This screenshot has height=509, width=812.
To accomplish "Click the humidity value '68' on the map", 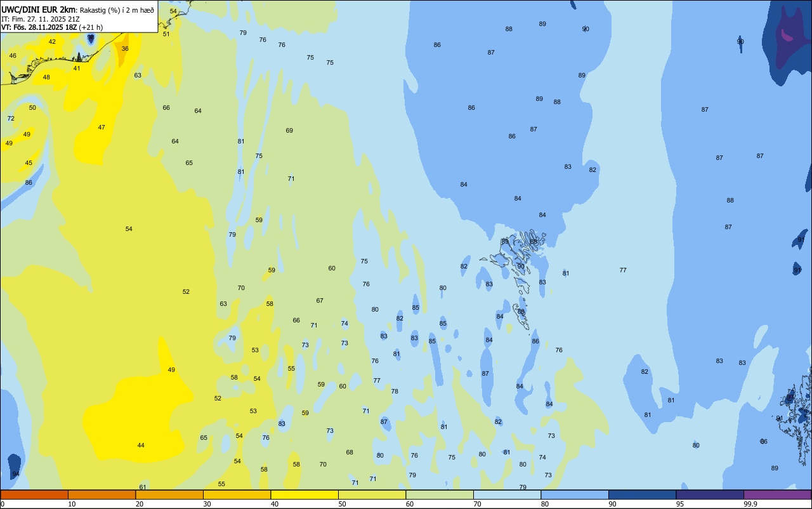I will point(350,453).
